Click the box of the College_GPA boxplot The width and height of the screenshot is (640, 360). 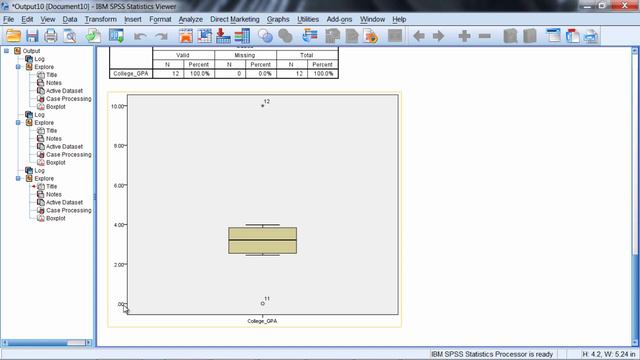coord(262,240)
